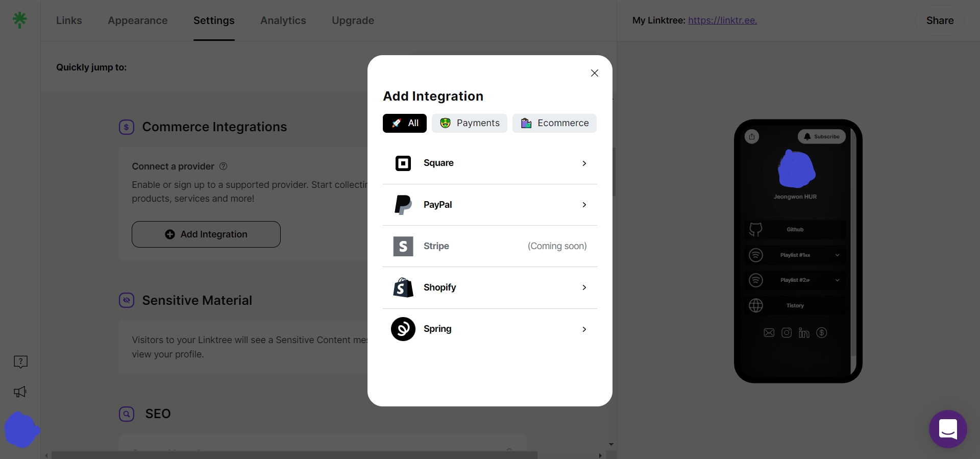Screen dimensions: 980x459
Task: Select the Spring integration label
Action: (x=437, y=329)
